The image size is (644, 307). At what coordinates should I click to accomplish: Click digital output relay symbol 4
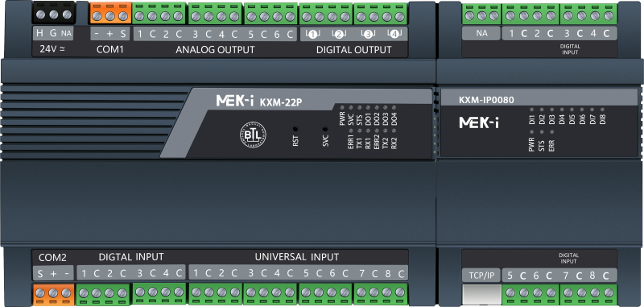coord(394,34)
